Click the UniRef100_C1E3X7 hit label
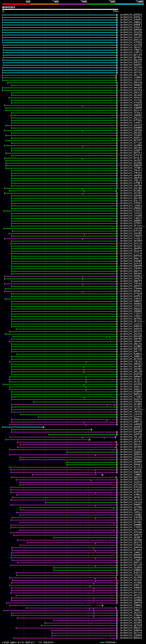Viewport: 146px width, 644px height. tap(131, 80)
